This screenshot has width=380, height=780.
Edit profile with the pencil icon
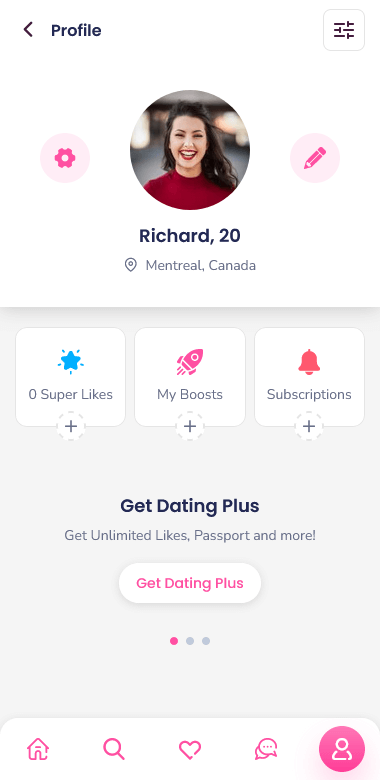[315, 158]
